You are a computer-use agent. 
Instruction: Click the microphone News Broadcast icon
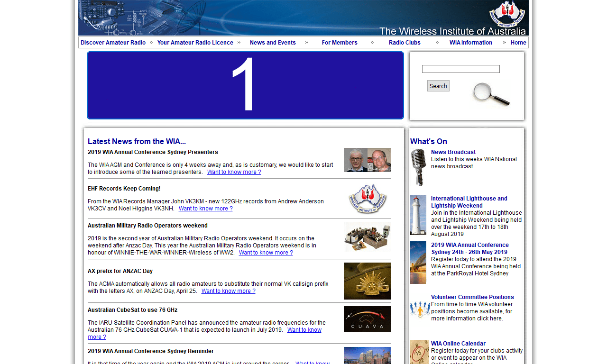pos(418,167)
